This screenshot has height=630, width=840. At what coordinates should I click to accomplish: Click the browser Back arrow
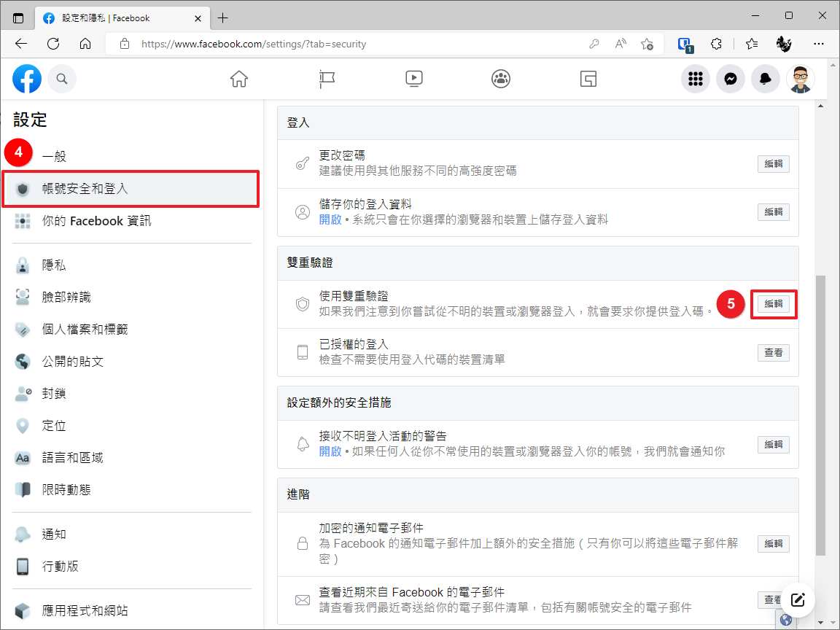pos(21,44)
